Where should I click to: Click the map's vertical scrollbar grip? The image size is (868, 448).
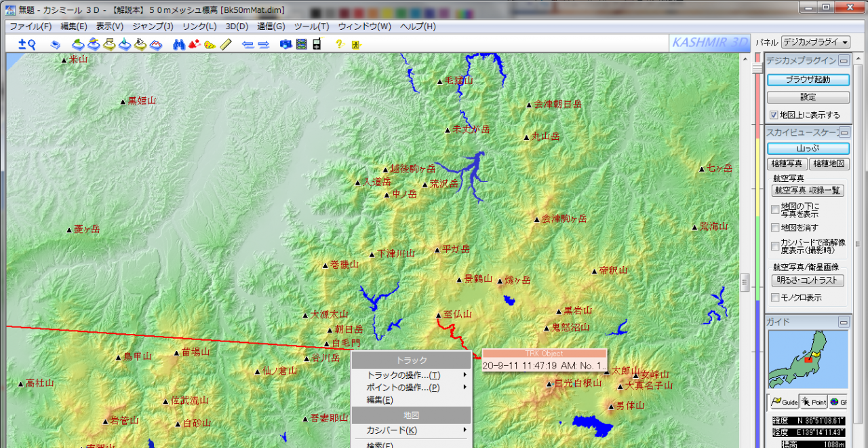[745, 281]
